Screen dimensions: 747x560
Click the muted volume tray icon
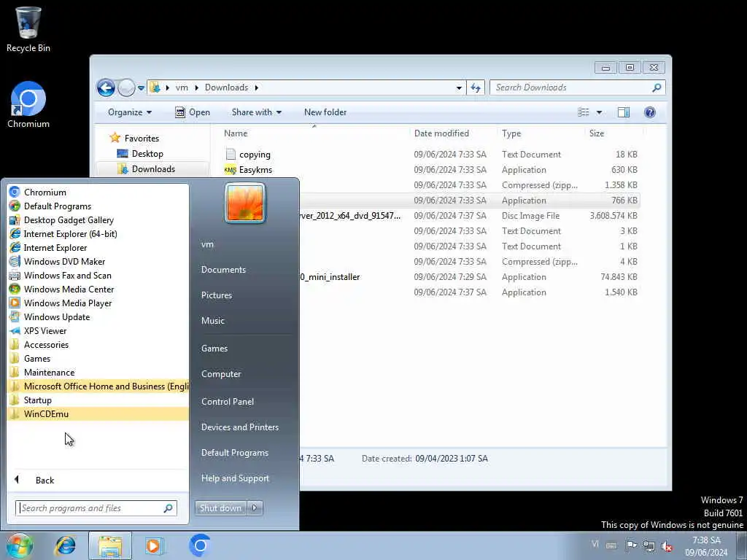point(667,546)
